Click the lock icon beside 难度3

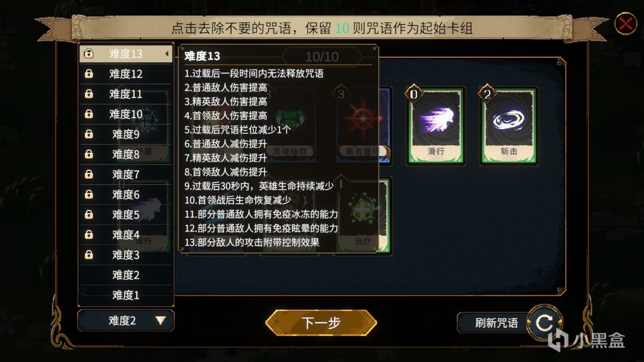[x=89, y=255]
